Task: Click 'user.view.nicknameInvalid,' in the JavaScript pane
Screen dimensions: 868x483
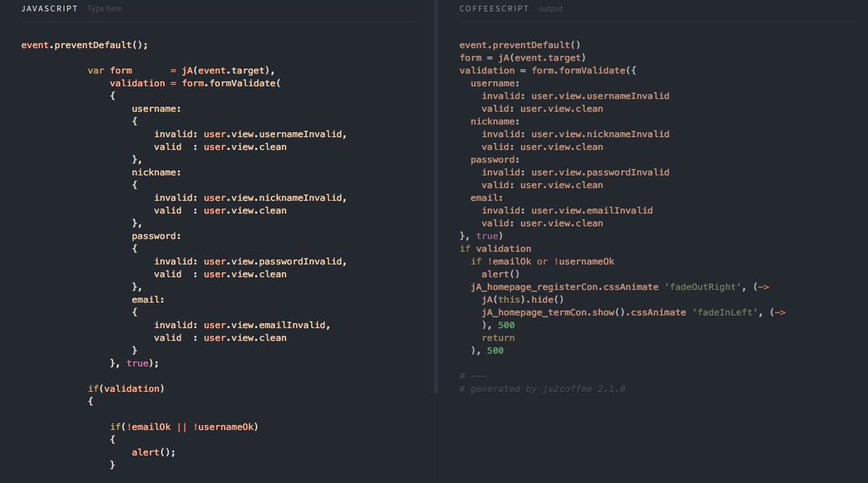Action: tap(276, 198)
